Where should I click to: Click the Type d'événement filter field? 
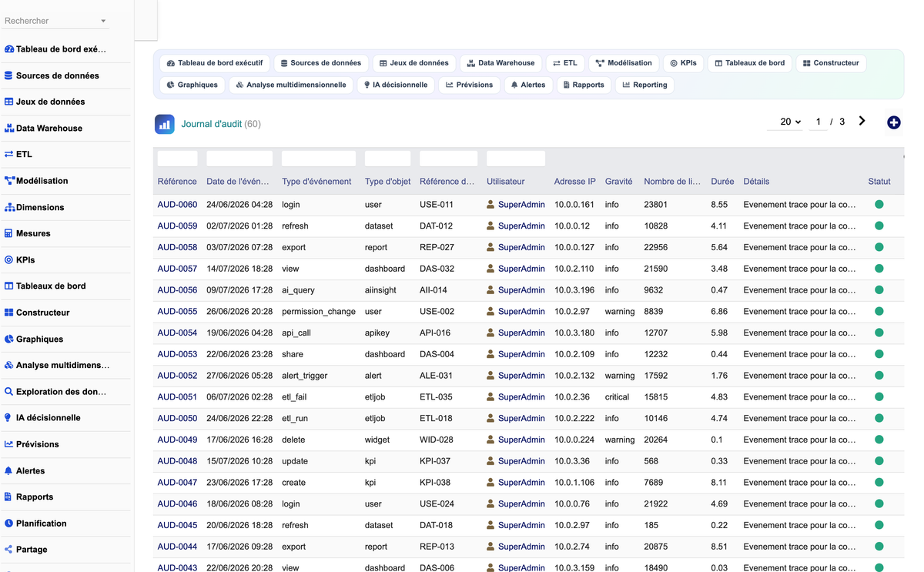coord(319,159)
